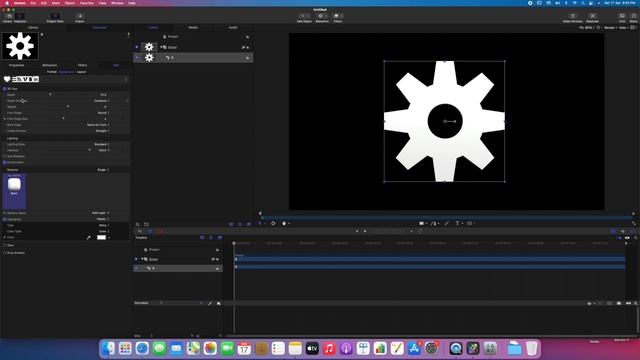
Task: Open the Material Single dropdown
Action: pos(103,170)
